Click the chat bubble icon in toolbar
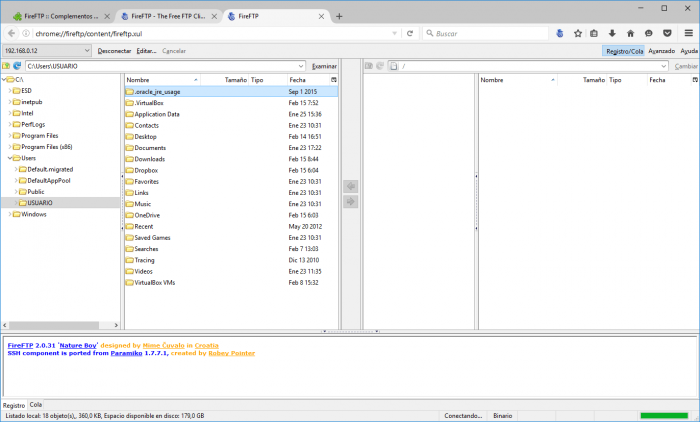The image size is (700, 422). click(x=649, y=33)
